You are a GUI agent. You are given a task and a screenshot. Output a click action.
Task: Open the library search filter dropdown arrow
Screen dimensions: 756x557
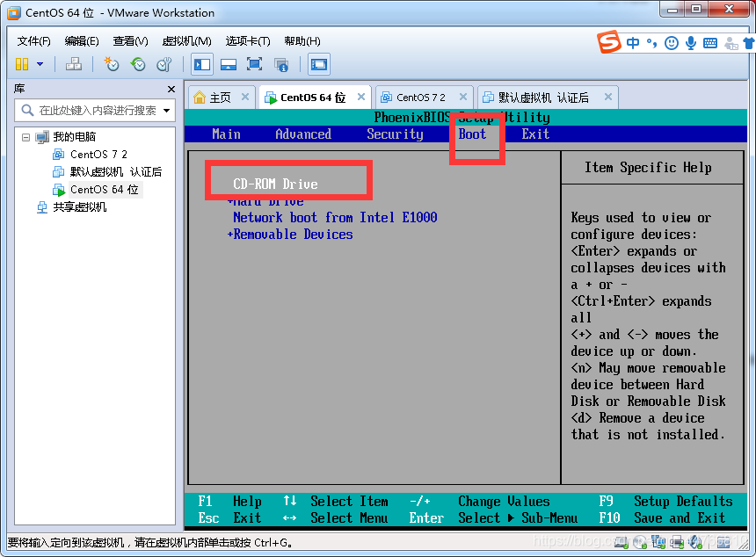tap(167, 111)
